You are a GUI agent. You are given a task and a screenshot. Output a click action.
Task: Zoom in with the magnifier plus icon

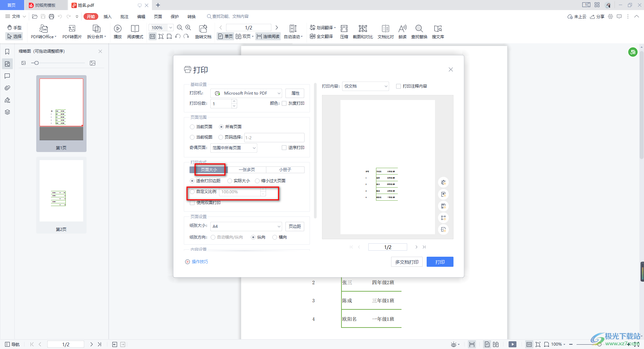(188, 28)
